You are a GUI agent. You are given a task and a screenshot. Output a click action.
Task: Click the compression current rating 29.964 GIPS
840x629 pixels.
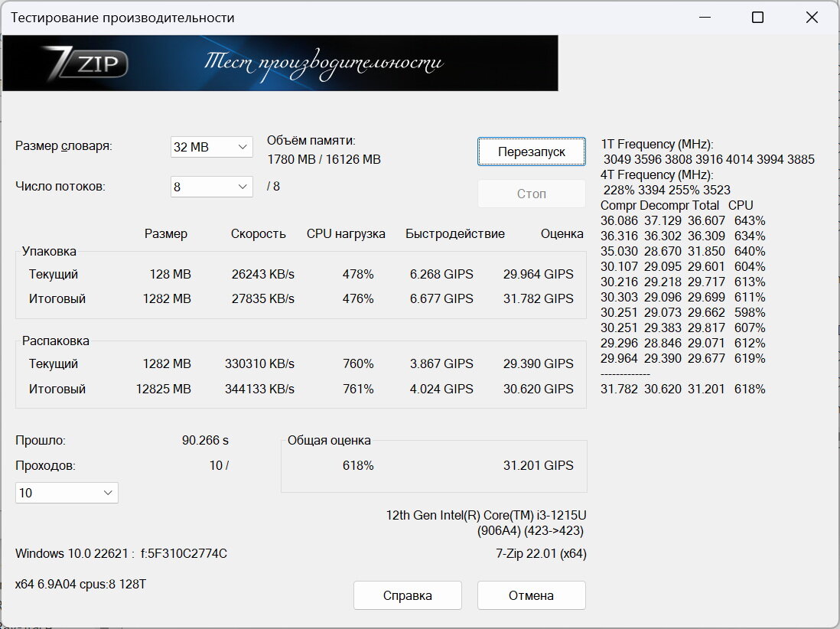[x=539, y=274]
